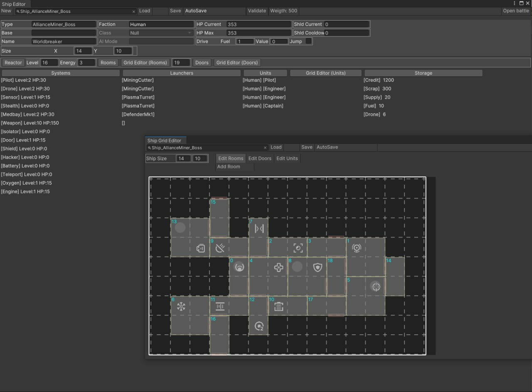Toggle AutoSave in the Ship Editor toolbar
Viewport: 532px width, 392px height.
[196, 11]
